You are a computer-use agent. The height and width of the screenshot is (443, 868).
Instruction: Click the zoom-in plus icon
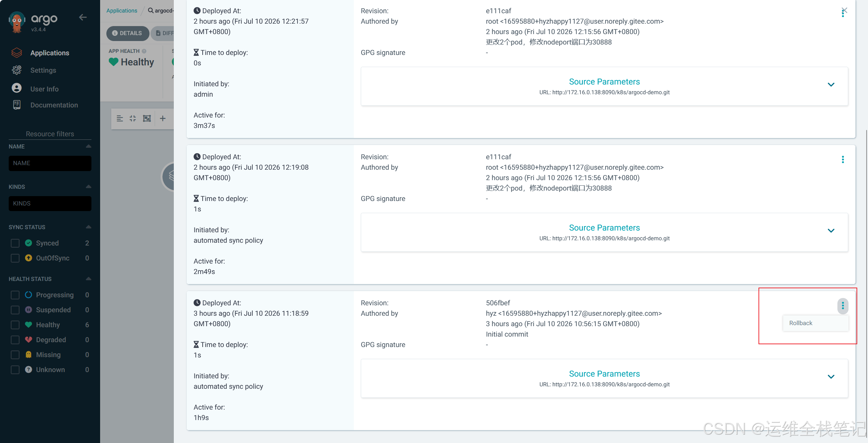click(x=163, y=119)
